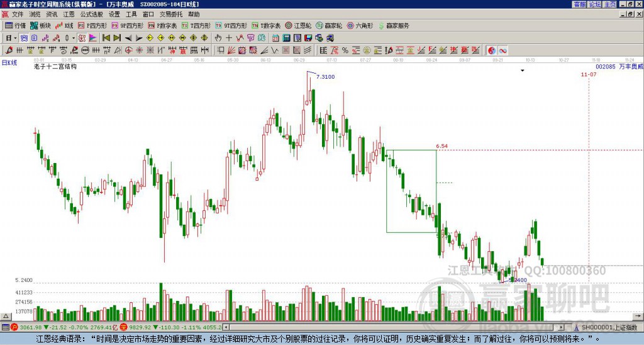Select the percent % retracement tool
Screen dimensions: 644x345
coord(345,50)
